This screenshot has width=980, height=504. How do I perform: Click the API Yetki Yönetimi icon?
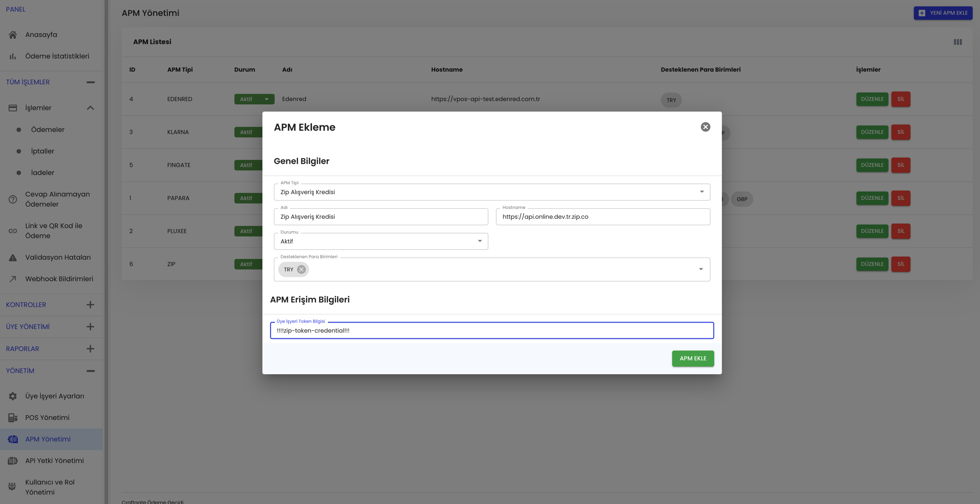tap(13, 461)
